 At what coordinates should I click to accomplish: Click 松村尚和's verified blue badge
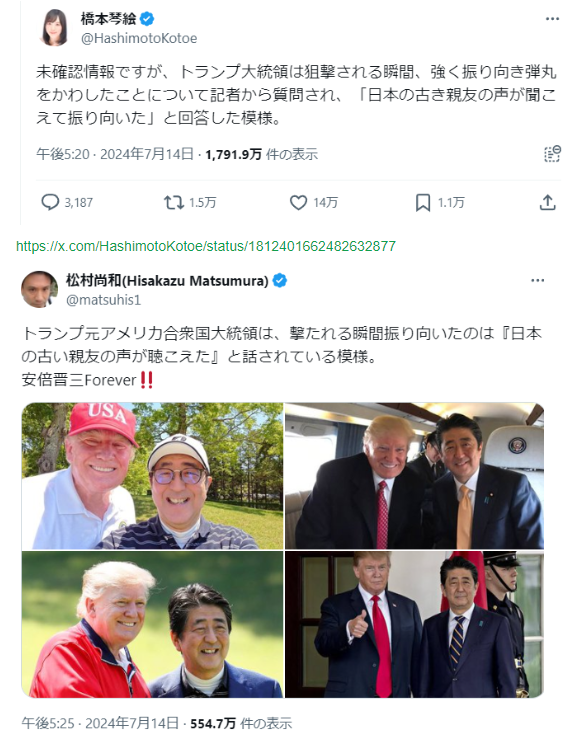pyautogui.click(x=279, y=280)
